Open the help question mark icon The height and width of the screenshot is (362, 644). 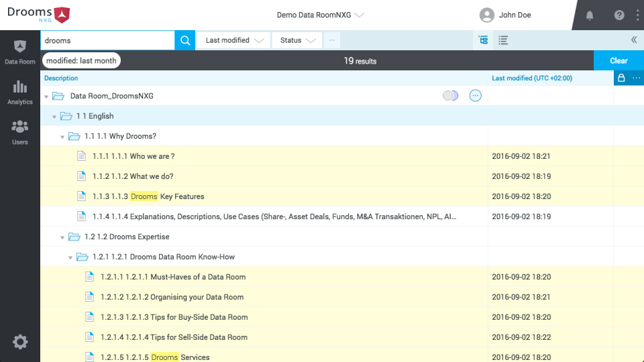coord(619,15)
